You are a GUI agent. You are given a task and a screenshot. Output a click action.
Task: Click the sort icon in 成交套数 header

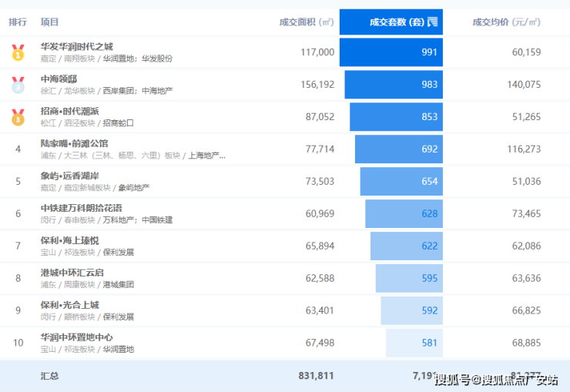tap(433, 22)
